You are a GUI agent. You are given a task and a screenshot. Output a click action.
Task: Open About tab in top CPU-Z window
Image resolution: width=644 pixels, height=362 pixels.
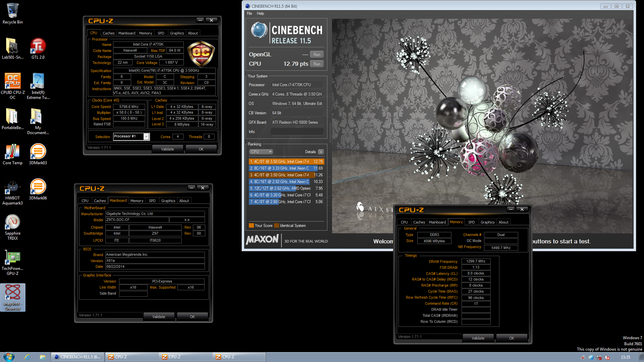(x=193, y=33)
